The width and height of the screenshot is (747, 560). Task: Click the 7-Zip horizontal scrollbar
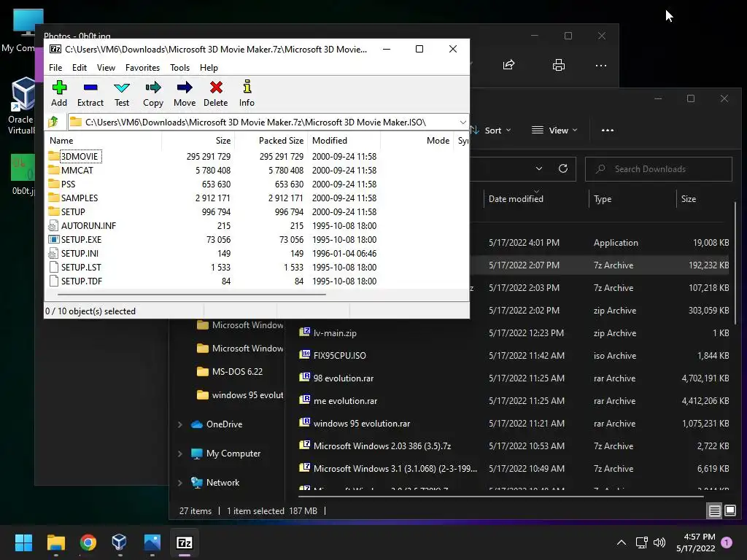(192, 295)
